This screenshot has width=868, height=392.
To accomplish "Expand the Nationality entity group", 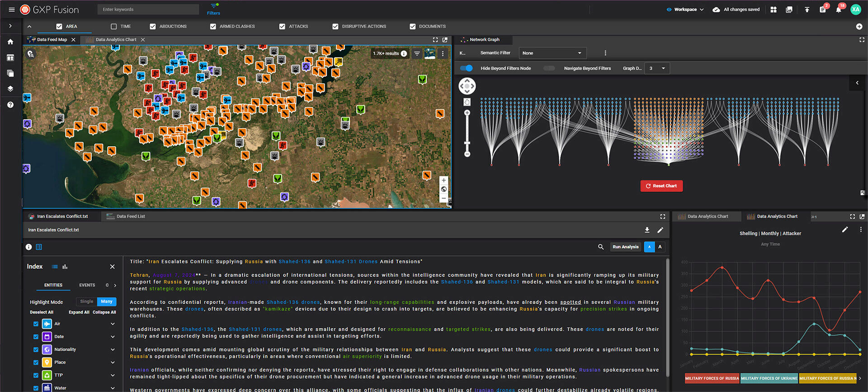I will tap(113, 350).
